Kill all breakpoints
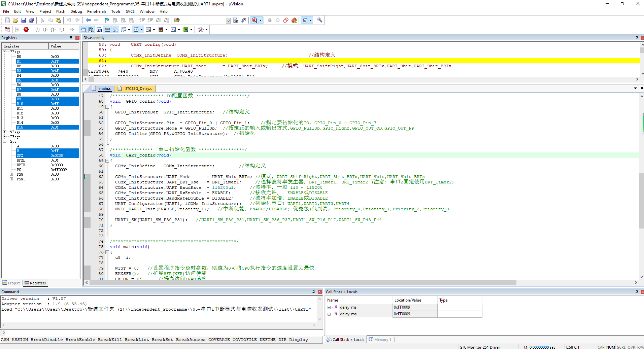 click(x=294, y=20)
